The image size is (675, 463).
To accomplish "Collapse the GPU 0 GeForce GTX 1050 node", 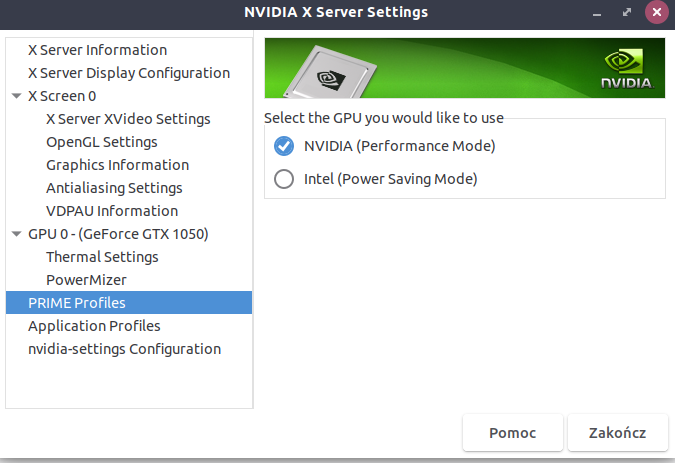I will tap(16, 234).
